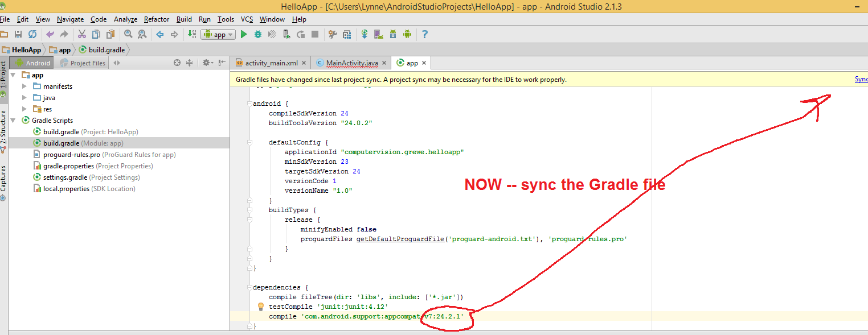The height and width of the screenshot is (335, 868).
Task: Click the Cut scissors icon
Action: coord(81,35)
